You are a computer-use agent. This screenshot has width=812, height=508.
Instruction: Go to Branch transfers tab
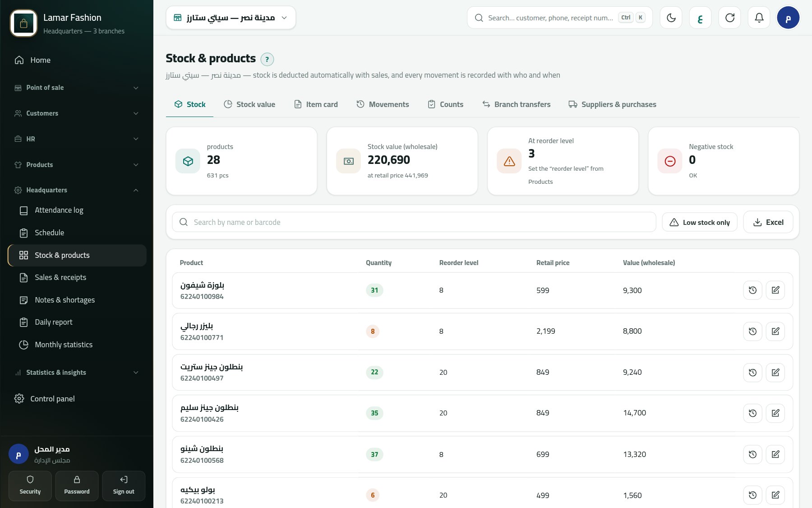pos(517,104)
